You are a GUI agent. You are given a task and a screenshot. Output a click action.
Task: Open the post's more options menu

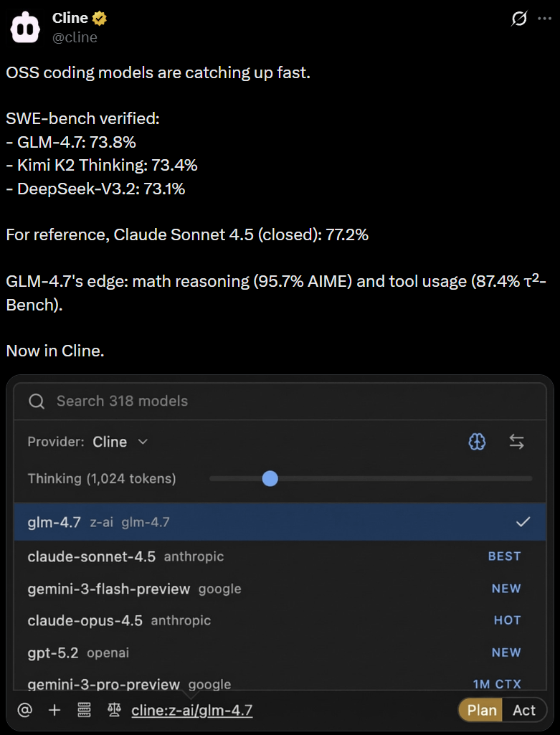click(545, 19)
